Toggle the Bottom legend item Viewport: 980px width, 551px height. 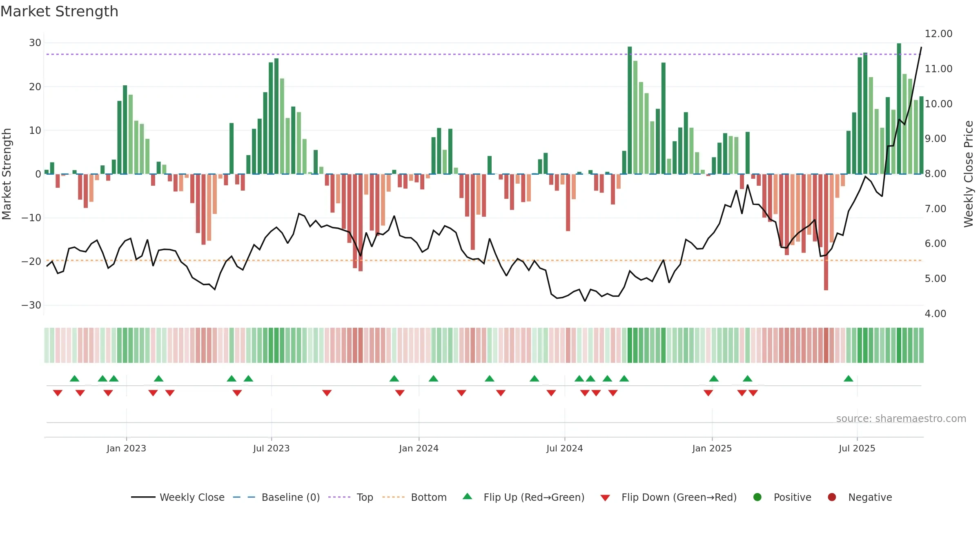414,497
